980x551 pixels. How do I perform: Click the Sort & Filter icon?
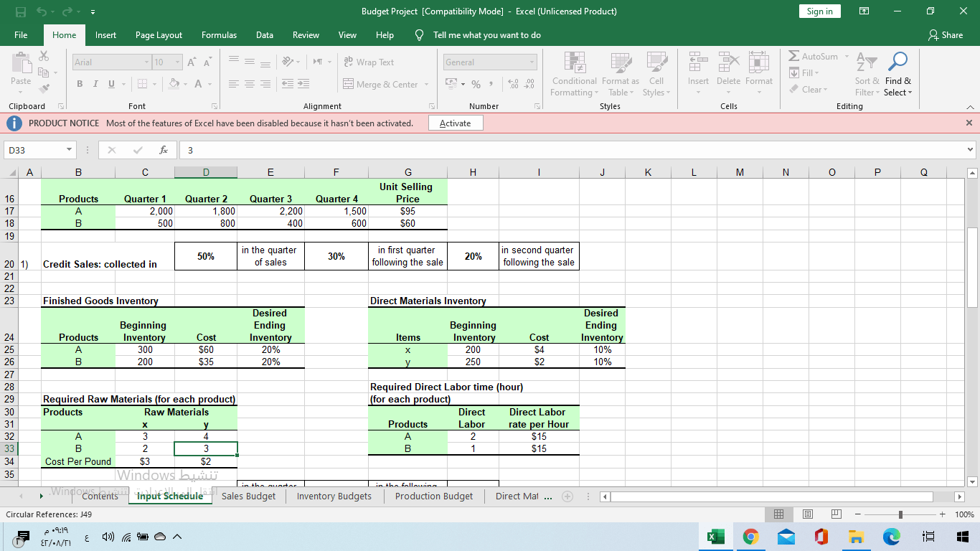click(x=867, y=62)
